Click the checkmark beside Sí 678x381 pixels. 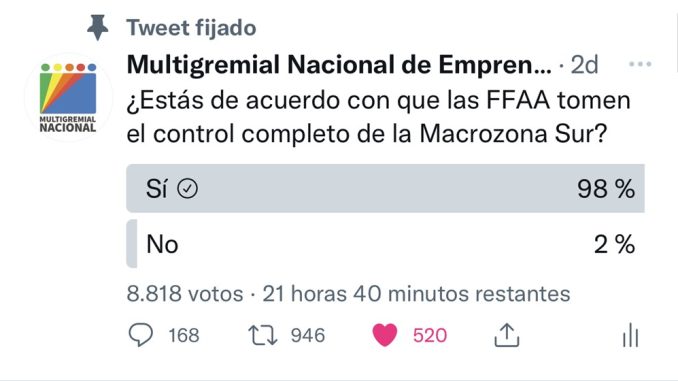tap(188, 189)
